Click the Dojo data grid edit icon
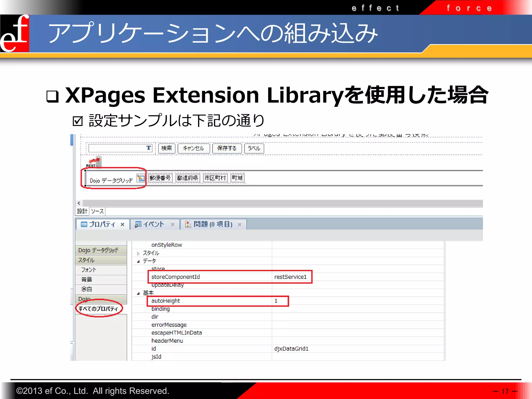 [x=141, y=178]
